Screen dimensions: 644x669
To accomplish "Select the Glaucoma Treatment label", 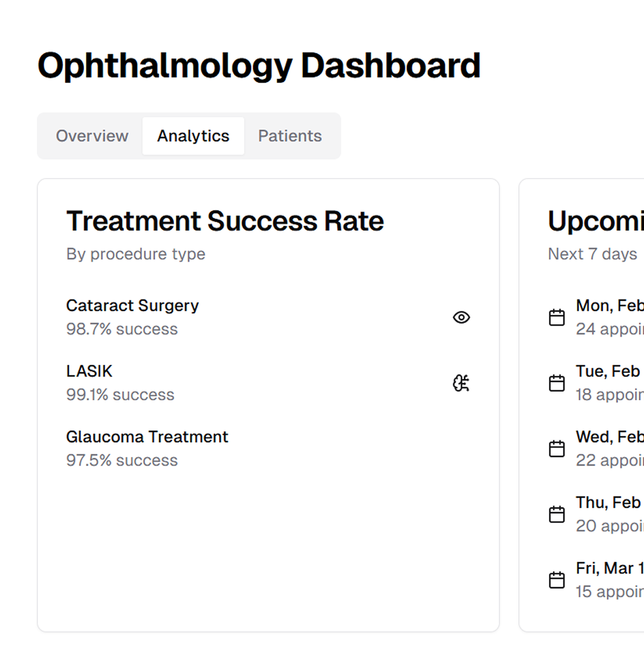I will coord(147,437).
